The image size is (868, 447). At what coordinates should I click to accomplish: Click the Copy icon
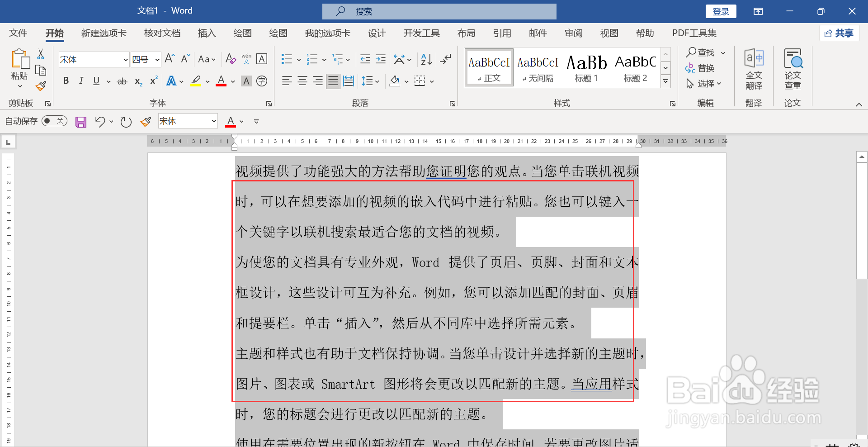(x=41, y=70)
